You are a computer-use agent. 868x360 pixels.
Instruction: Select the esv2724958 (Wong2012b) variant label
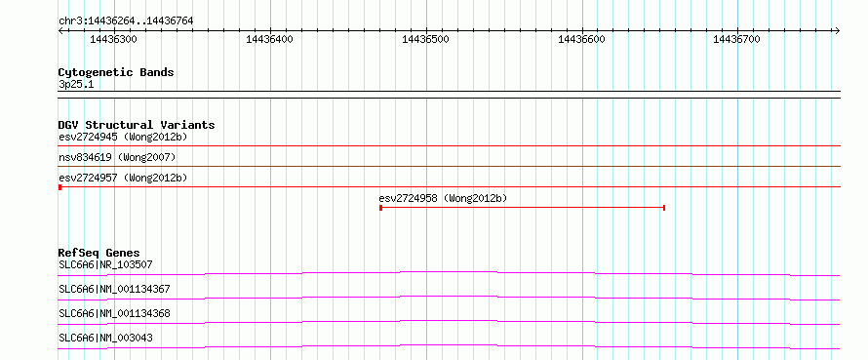(x=443, y=198)
